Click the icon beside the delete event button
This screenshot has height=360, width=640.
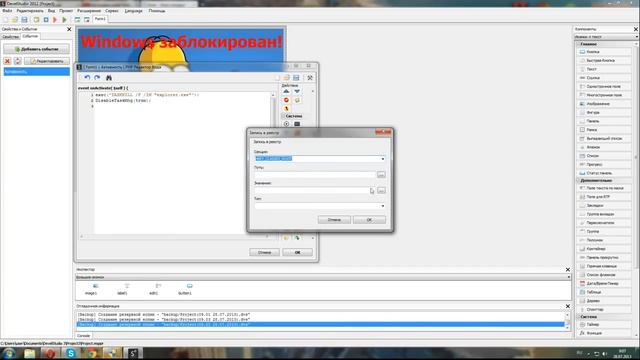point(18,61)
